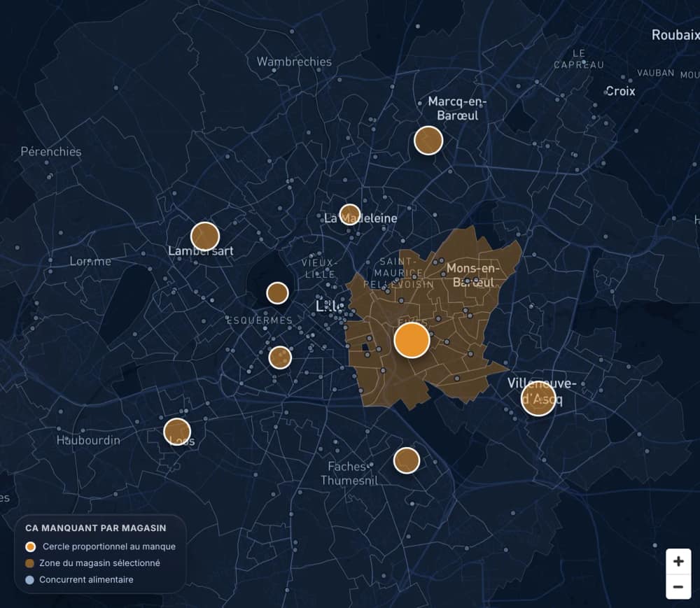Click the VAUBAN district label
Viewport: 700px width, 608px height.
(655, 73)
